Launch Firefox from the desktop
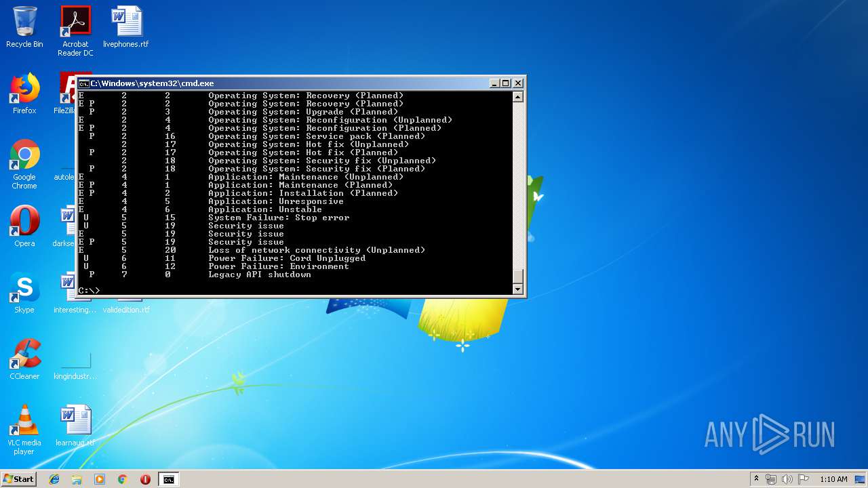Screen dimensions: 868x488 point(24,94)
